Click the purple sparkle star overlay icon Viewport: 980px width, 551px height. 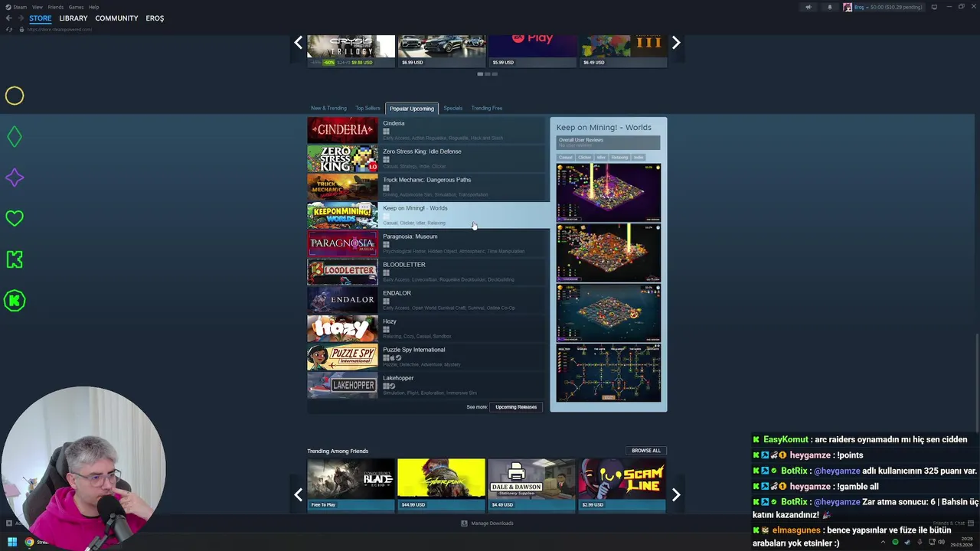(15, 178)
